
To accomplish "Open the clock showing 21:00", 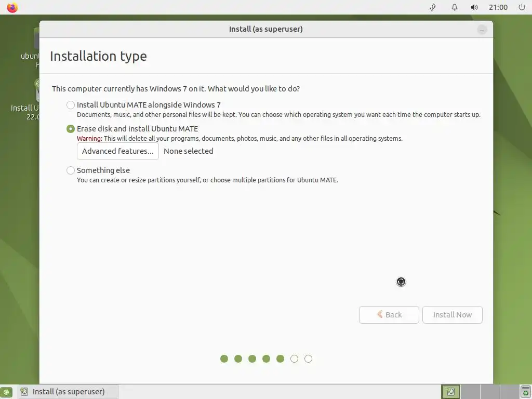I will pyautogui.click(x=498, y=7).
